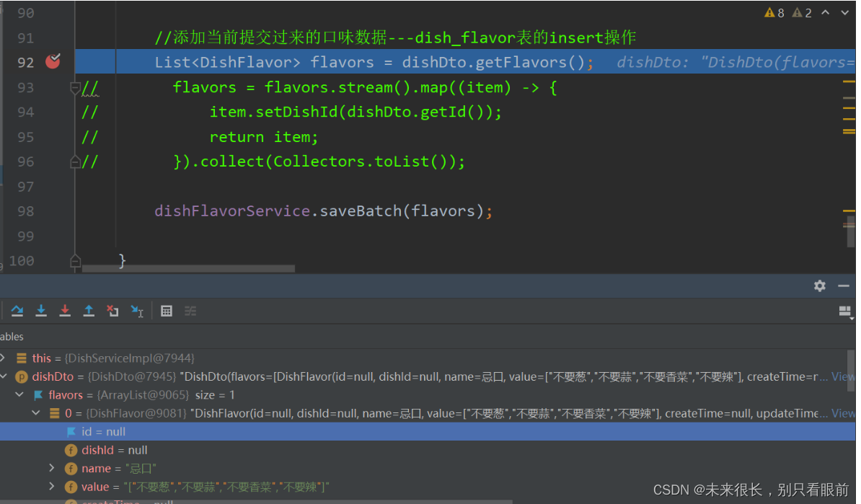Click the Step Out debugger icon
861x504 pixels.
[89, 311]
